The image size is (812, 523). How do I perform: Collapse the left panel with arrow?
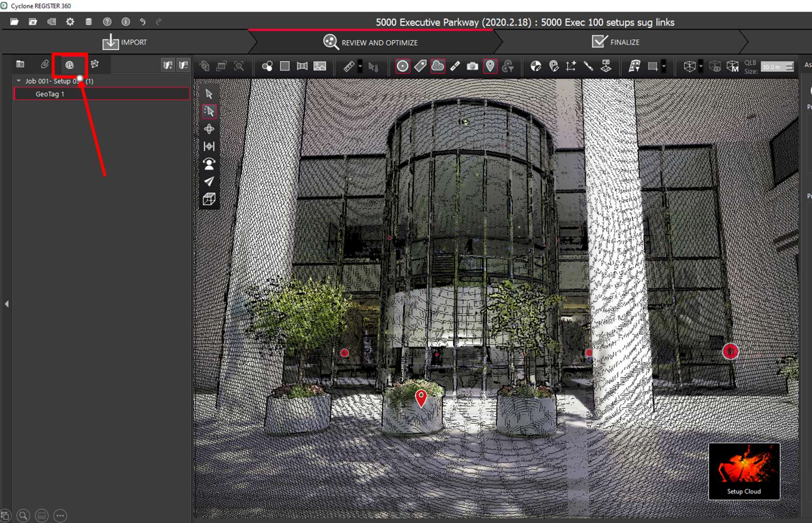point(7,304)
